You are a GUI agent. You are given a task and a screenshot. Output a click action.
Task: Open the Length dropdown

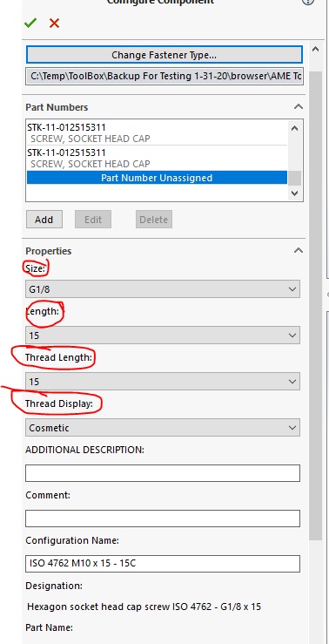click(x=163, y=336)
